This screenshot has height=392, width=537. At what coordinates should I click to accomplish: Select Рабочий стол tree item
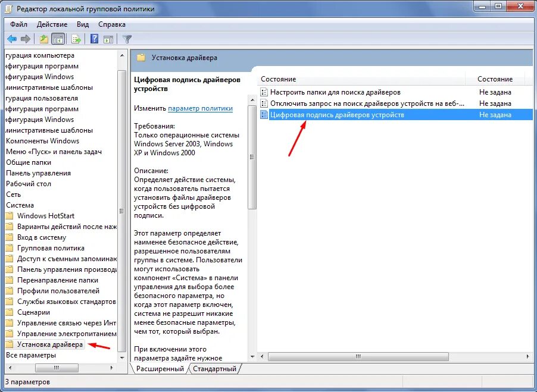pos(29,184)
